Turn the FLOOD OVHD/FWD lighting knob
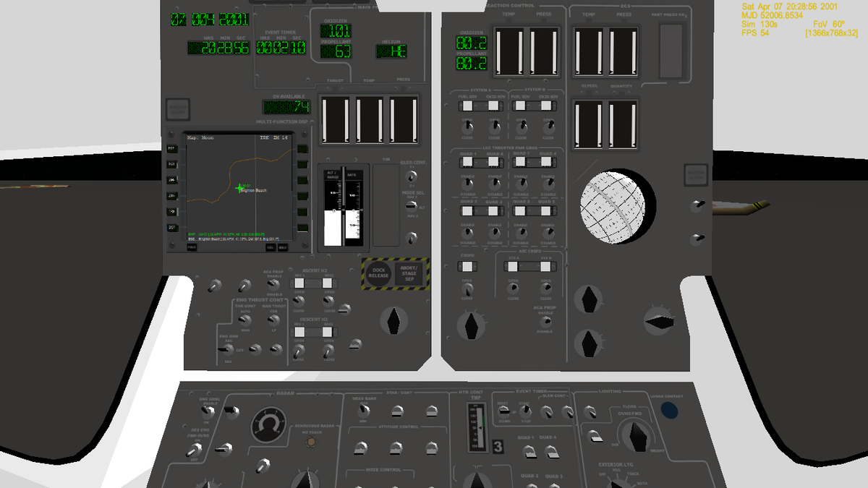Screen dimensions: 868x488 click(635, 435)
